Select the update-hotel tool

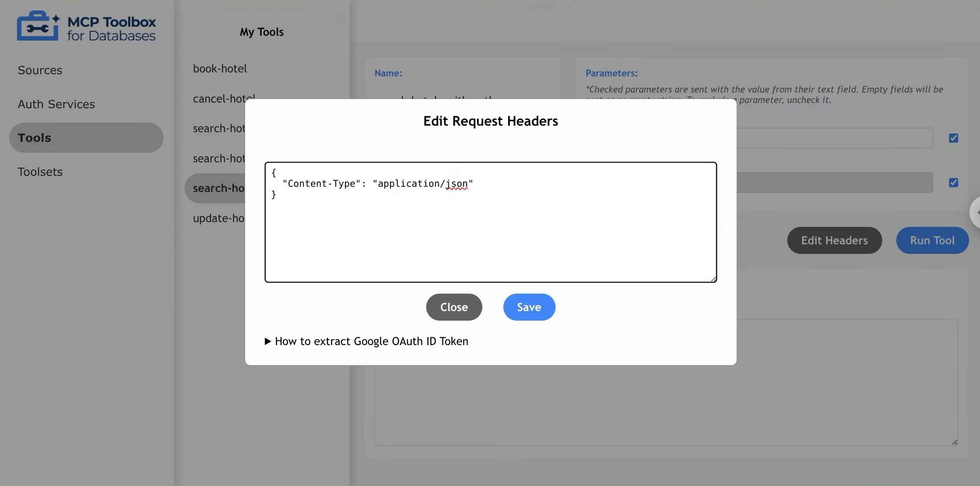pos(219,218)
